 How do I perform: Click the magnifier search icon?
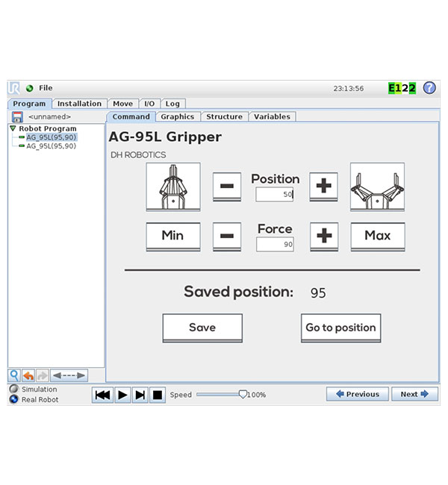point(14,375)
